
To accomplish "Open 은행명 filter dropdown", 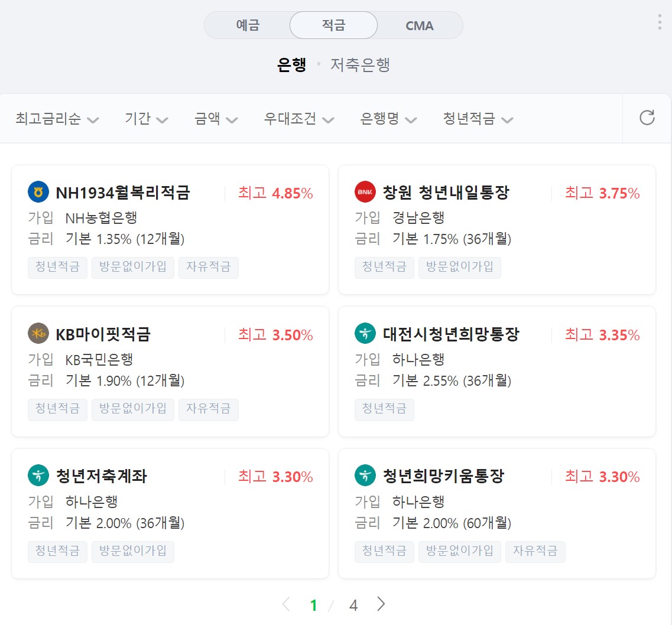I will (x=388, y=119).
